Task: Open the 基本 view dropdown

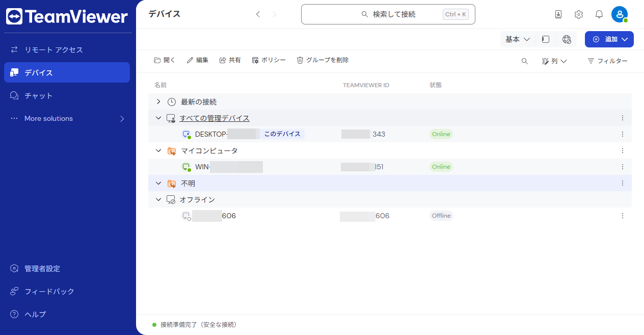Action: pyautogui.click(x=518, y=39)
